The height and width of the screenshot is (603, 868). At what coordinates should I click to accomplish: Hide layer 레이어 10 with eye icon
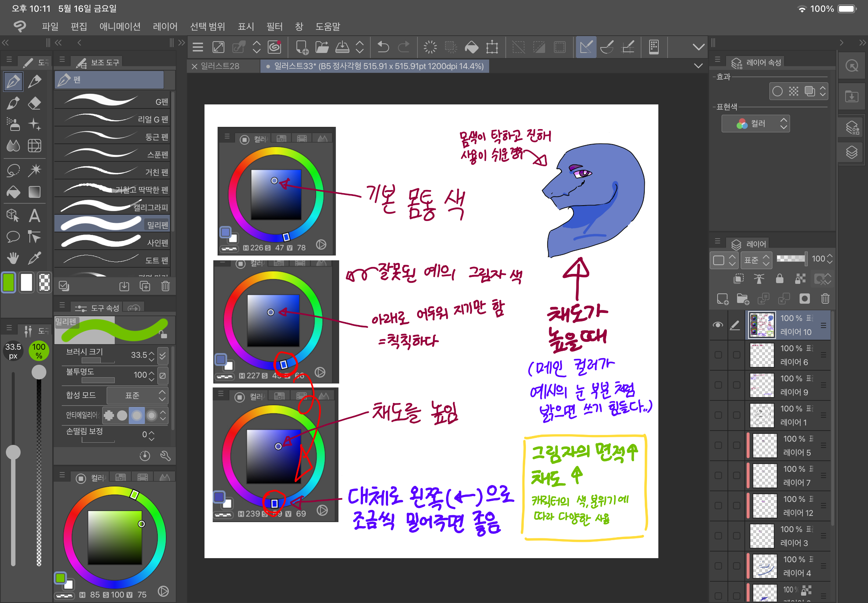pyautogui.click(x=718, y=325)
